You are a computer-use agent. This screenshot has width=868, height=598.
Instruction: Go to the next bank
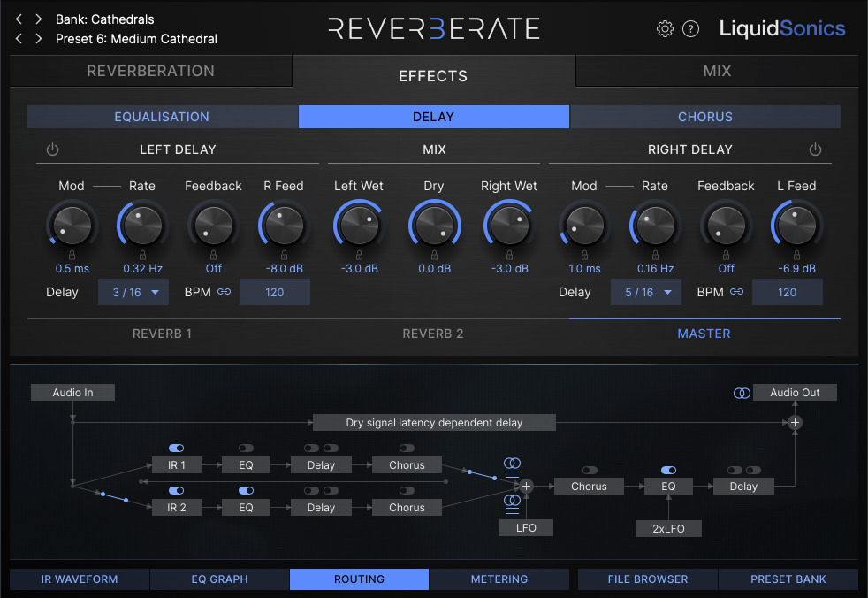point(38,19)
